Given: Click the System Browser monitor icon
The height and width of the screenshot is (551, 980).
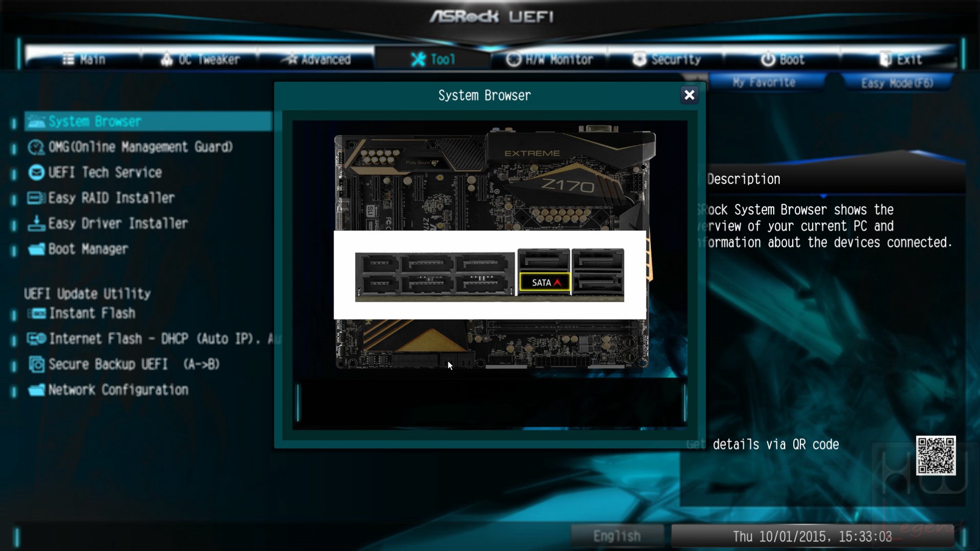Looking at the screenshot, I should click(36, 121).
